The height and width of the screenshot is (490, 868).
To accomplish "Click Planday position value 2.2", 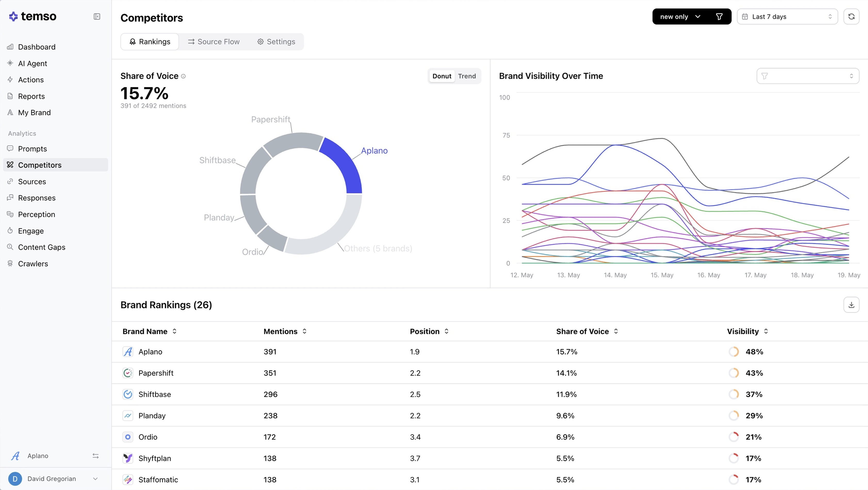I will [415, 415].
